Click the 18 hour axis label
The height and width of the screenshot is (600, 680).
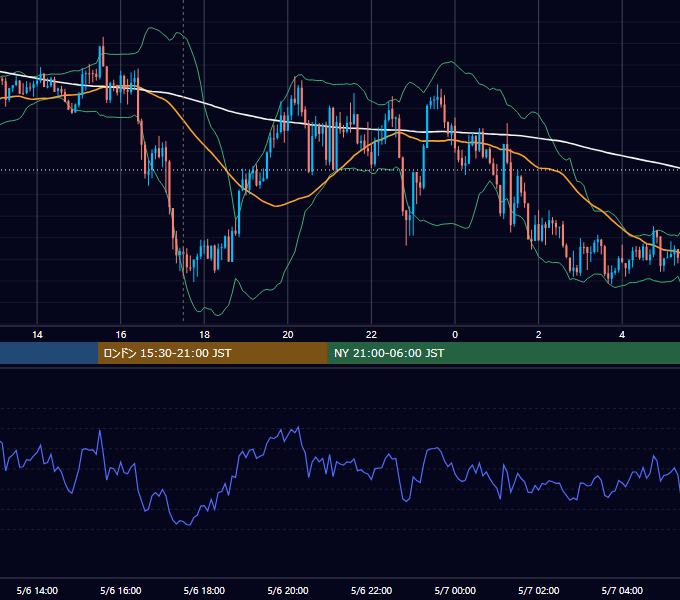tap(204, 335)
